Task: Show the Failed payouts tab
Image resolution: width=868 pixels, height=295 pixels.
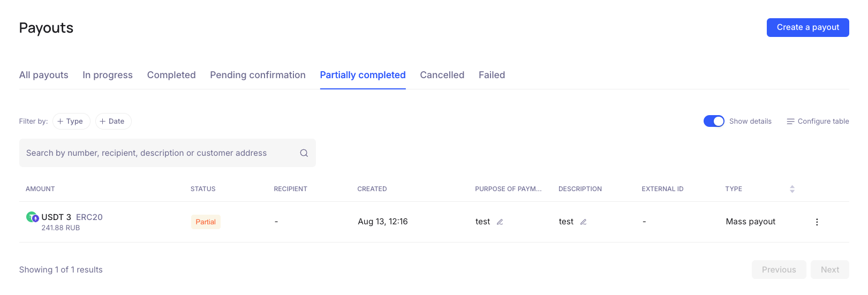Action: tap(492, 75)
